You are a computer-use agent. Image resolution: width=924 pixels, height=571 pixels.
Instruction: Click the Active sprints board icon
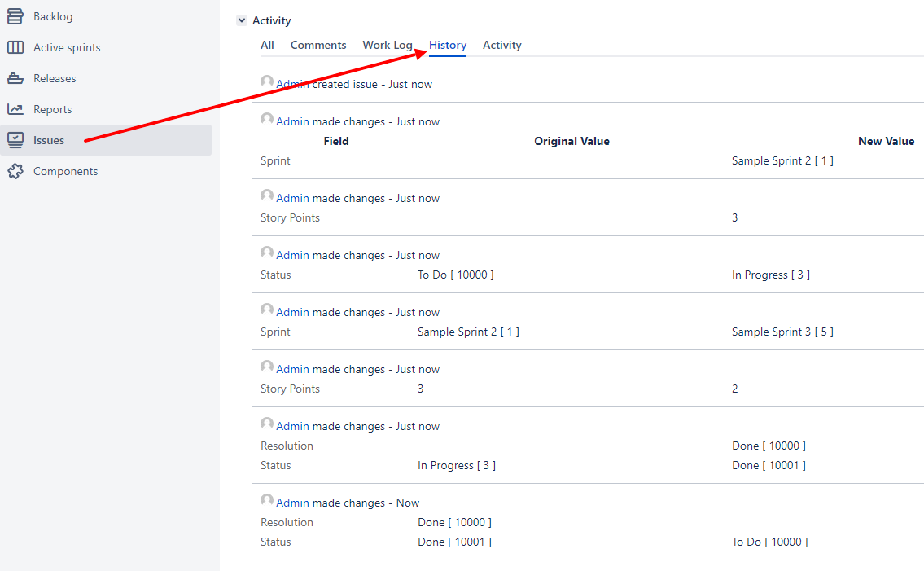15,47
